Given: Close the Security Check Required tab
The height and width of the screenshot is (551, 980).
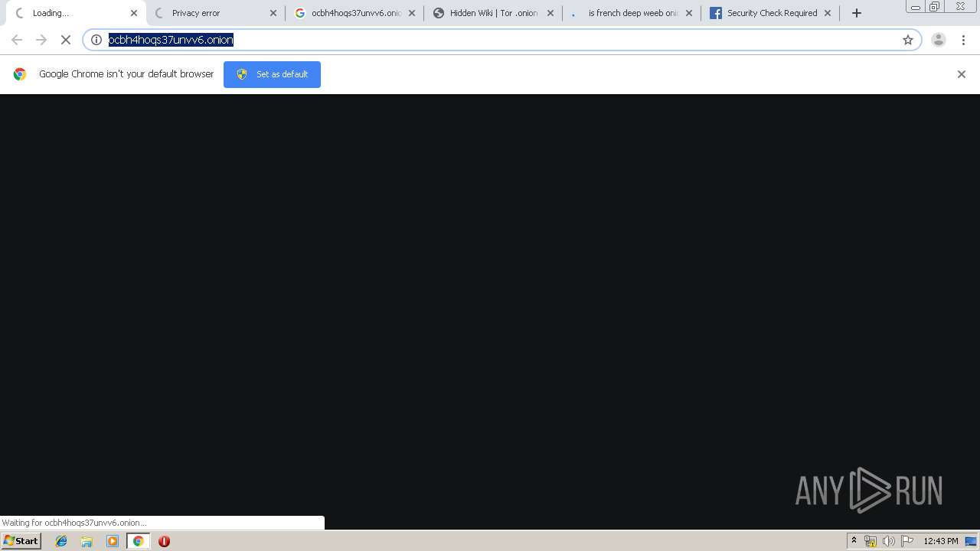Looking at the screenshot, I should click(x=828, y=13).
